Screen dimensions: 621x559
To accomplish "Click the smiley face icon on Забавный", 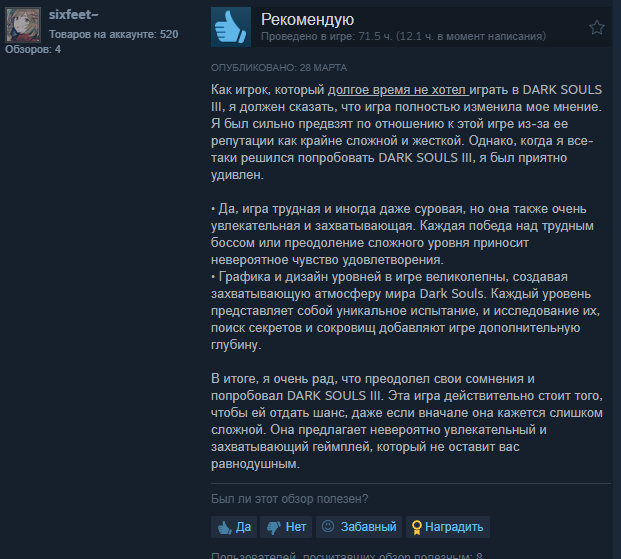I will [328, 526].
